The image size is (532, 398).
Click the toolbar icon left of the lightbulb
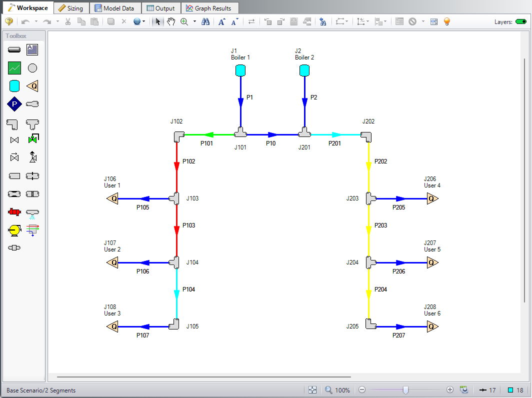[434, 21]
